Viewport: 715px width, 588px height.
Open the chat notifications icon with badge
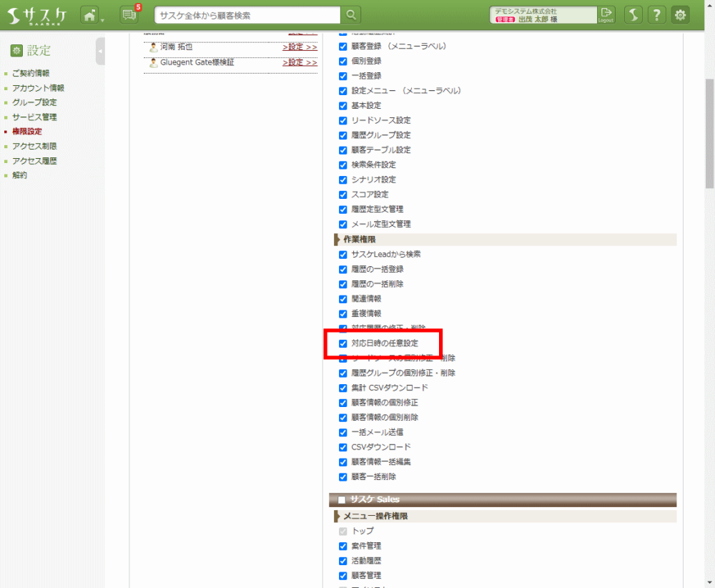(x=129, y=15)
